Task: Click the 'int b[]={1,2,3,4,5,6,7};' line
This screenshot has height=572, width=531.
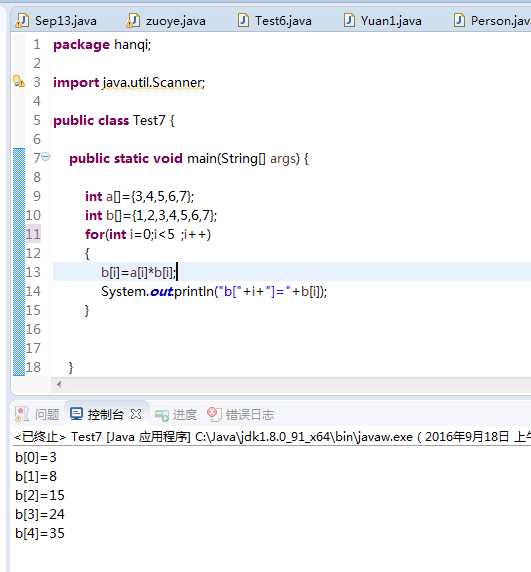Action: pos(151,216)
